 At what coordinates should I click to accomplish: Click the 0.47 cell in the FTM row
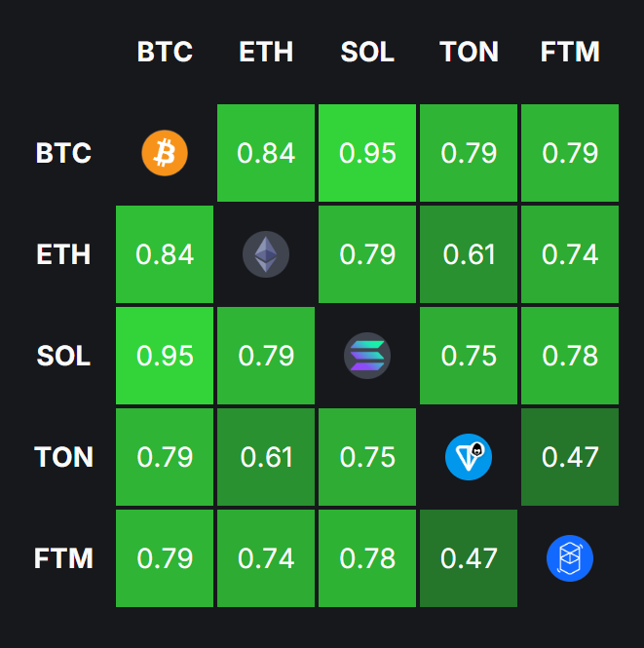click(469, 558)
